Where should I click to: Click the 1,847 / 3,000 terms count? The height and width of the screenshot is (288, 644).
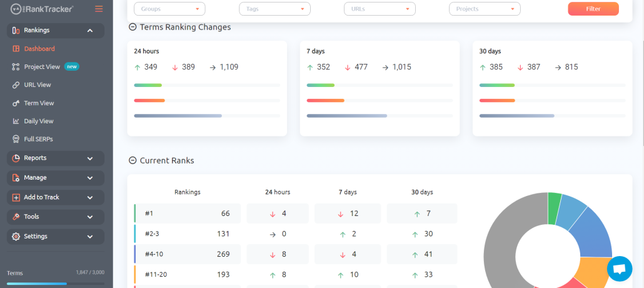click(90, 272)
